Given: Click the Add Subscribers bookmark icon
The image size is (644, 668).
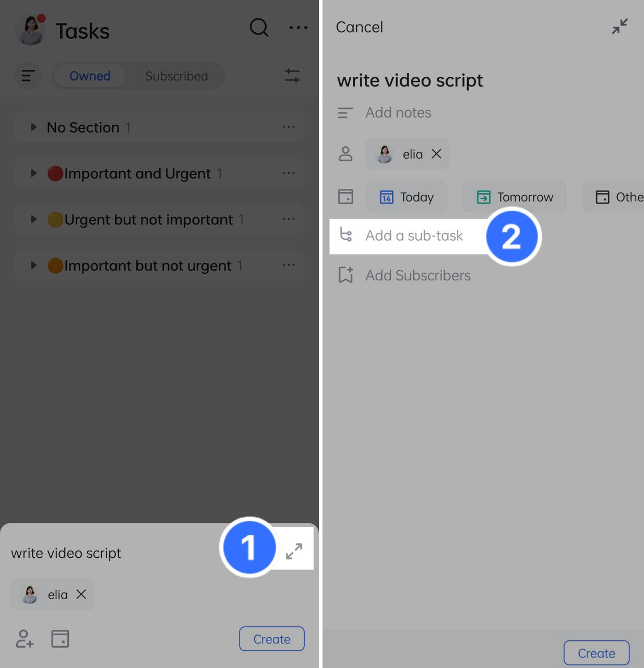Looking at the screenshot, I should pyautogui.click(x=345, y=275).
